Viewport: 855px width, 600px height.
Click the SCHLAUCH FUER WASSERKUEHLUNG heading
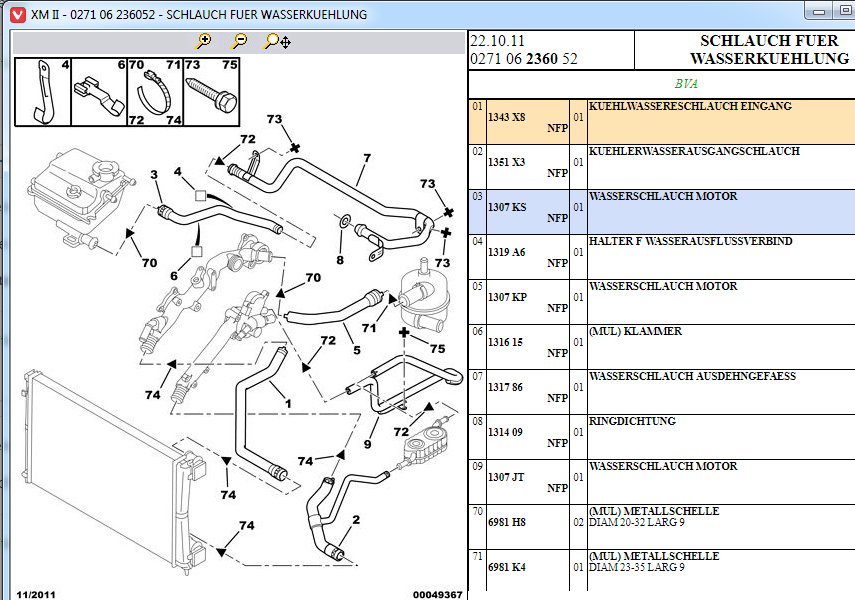769,50
